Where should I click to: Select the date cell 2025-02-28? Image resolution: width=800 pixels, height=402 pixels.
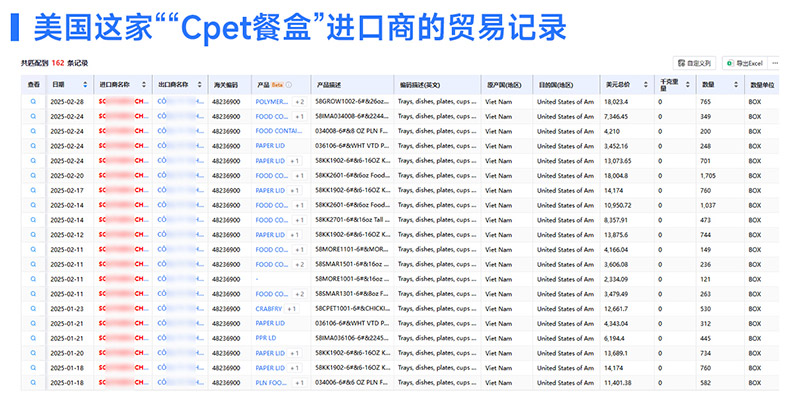tap(67, 102)
